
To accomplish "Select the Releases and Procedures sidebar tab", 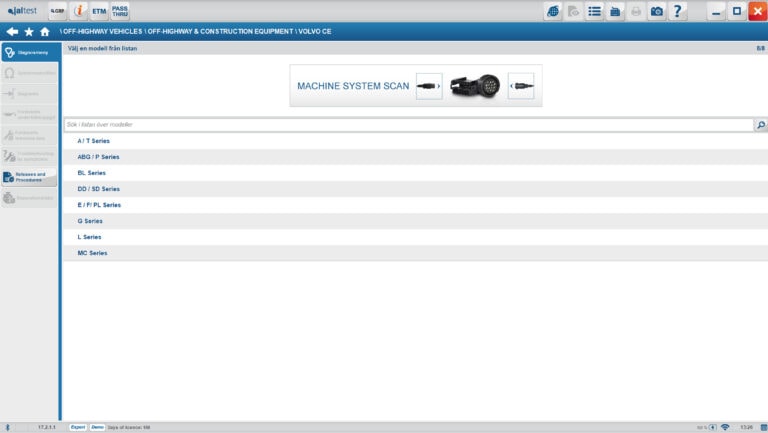I will point(30,177).
